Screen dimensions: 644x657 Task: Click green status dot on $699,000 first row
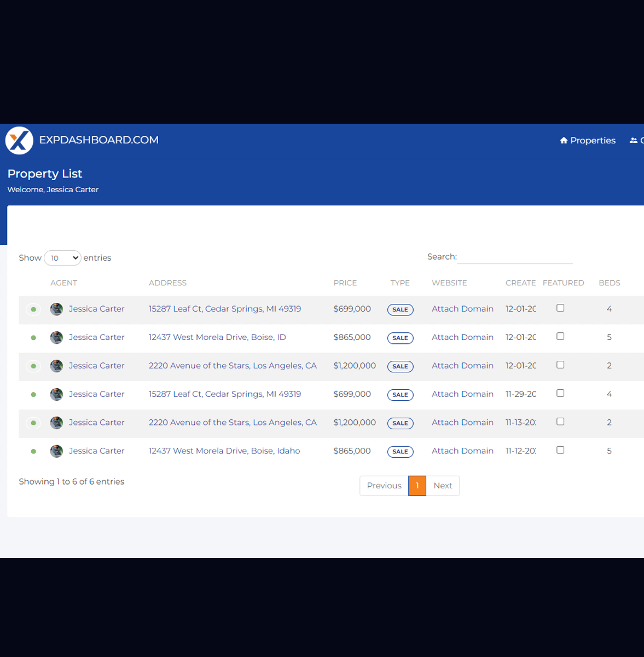tap(33, 309)
